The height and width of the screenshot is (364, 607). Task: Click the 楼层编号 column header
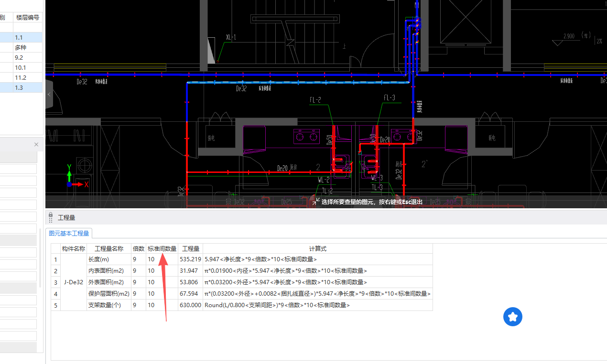coord(27,17)
